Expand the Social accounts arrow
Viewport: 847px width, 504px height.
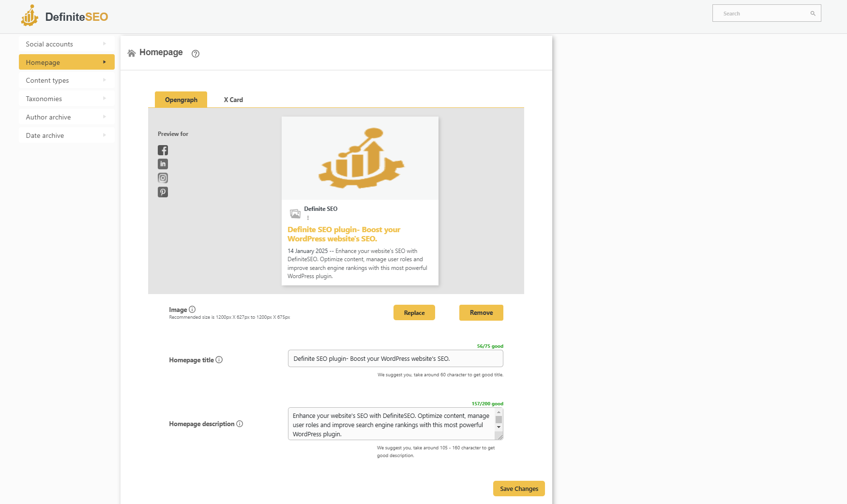[x=105, y=44]
